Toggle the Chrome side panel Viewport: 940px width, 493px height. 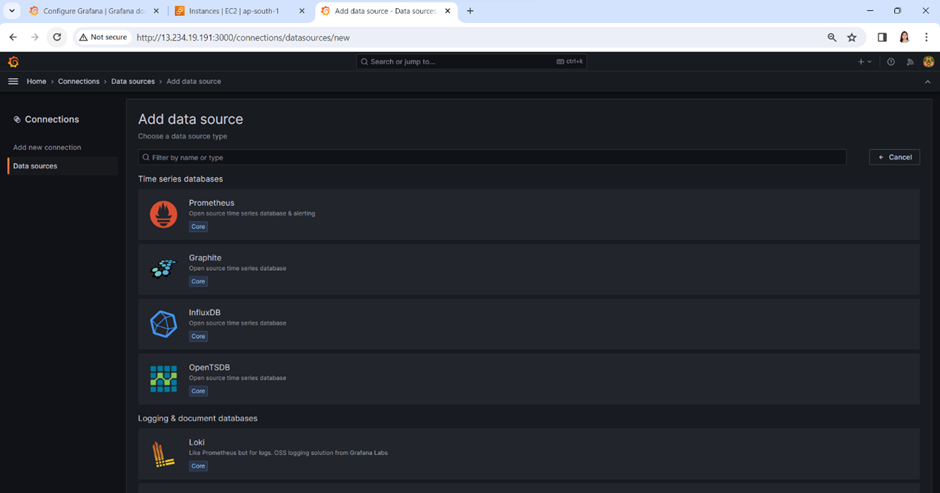coord(882,37)
